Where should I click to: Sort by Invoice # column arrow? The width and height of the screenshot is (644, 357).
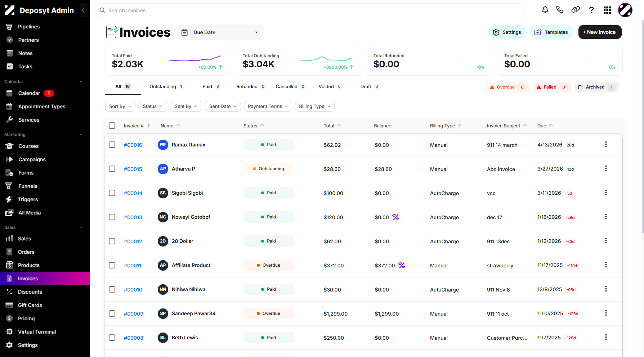(149, 126)
